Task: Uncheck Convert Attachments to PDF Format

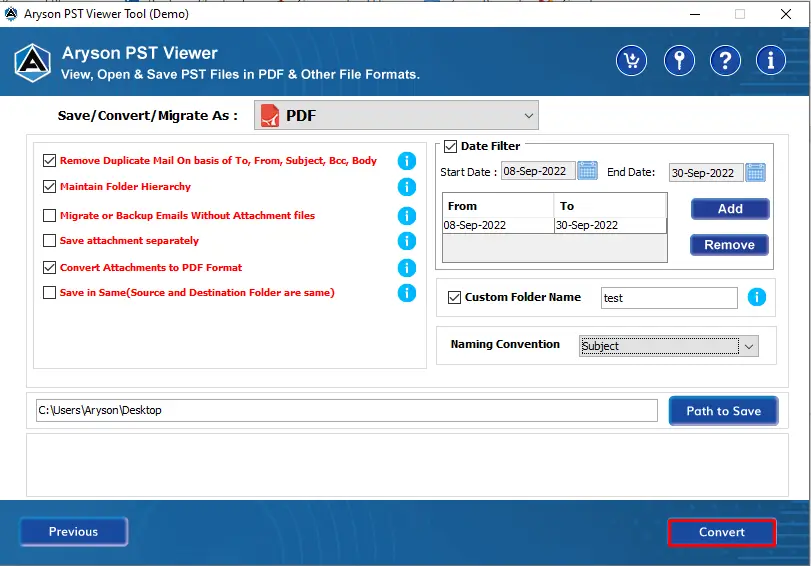Action: point(49,267)
